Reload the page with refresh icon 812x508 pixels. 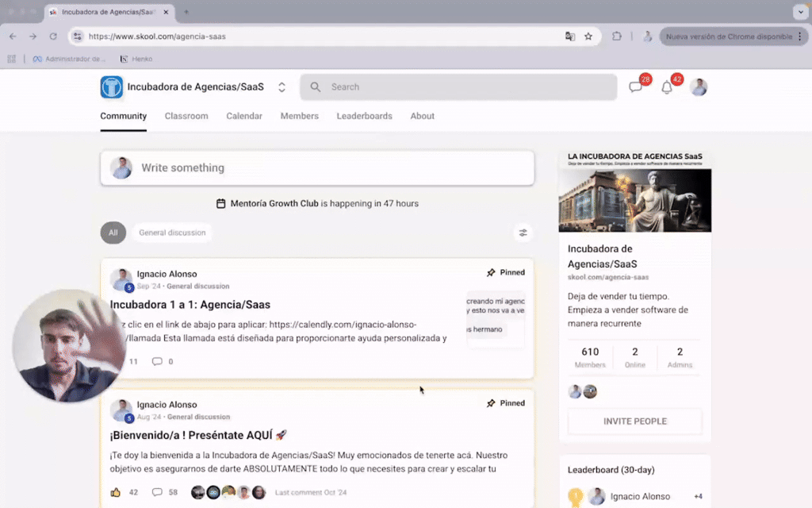click(x=53, y=37)
